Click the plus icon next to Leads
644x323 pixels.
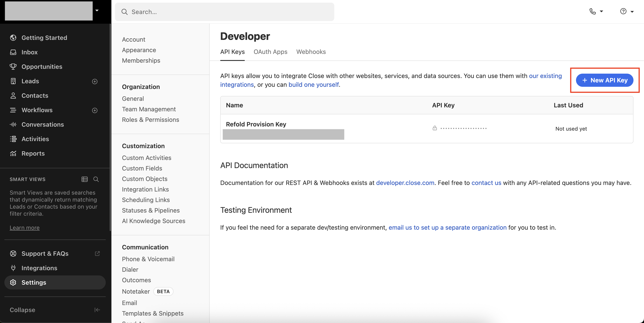[95, 82]
